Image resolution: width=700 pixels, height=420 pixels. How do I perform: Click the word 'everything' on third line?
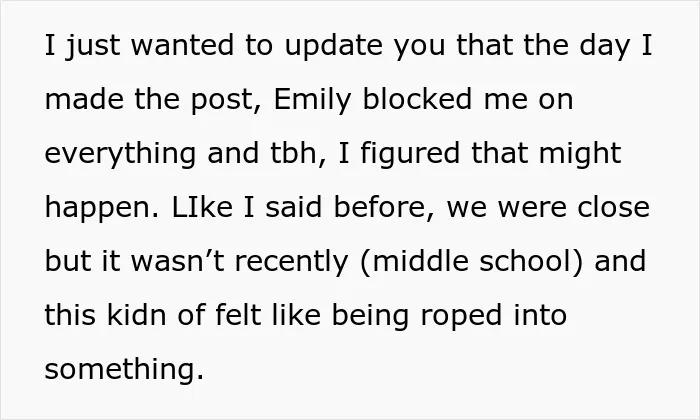[x=120, y=154]
